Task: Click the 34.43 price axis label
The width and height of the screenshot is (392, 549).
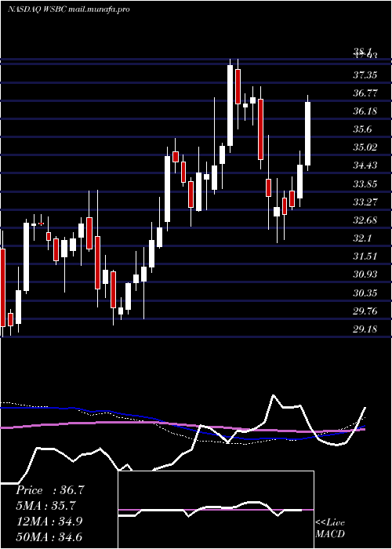Action: pyautogui.click(x=365, y=165)
